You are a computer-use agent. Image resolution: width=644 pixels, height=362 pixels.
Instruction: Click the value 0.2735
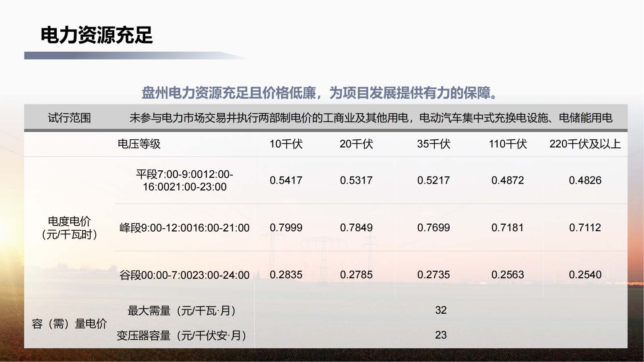pyautogui.click(x=433, y=275)
